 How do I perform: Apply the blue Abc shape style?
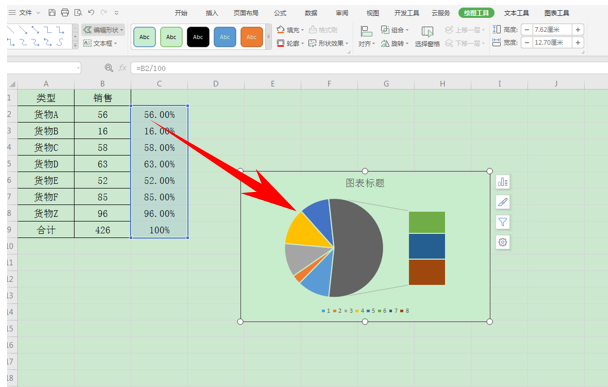225,37
